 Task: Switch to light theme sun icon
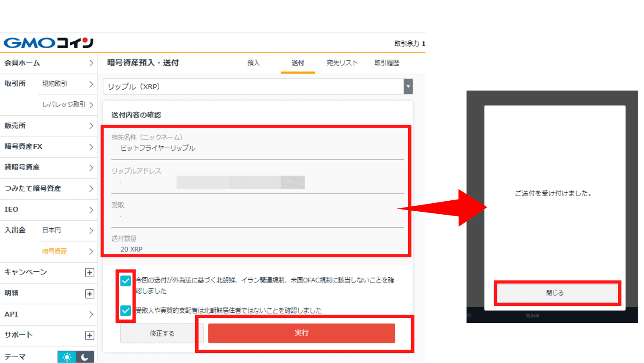67,357
